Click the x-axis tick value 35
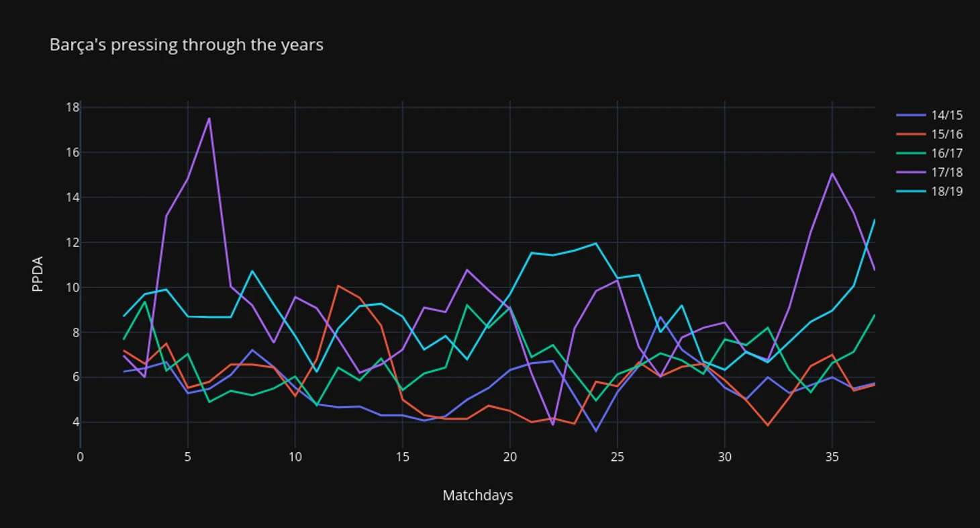This screenshot has width=980, height=528. (832, 457)
